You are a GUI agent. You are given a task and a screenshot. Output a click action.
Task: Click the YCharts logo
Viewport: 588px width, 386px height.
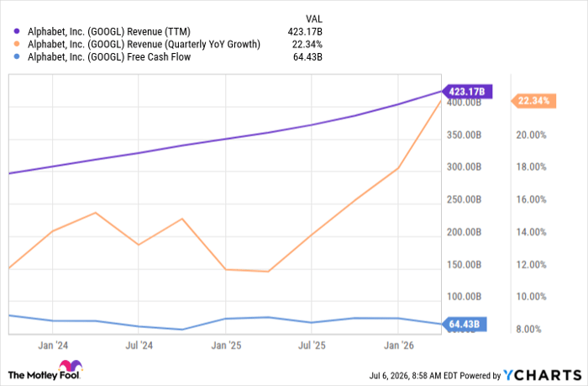click(x=543, y=375)
